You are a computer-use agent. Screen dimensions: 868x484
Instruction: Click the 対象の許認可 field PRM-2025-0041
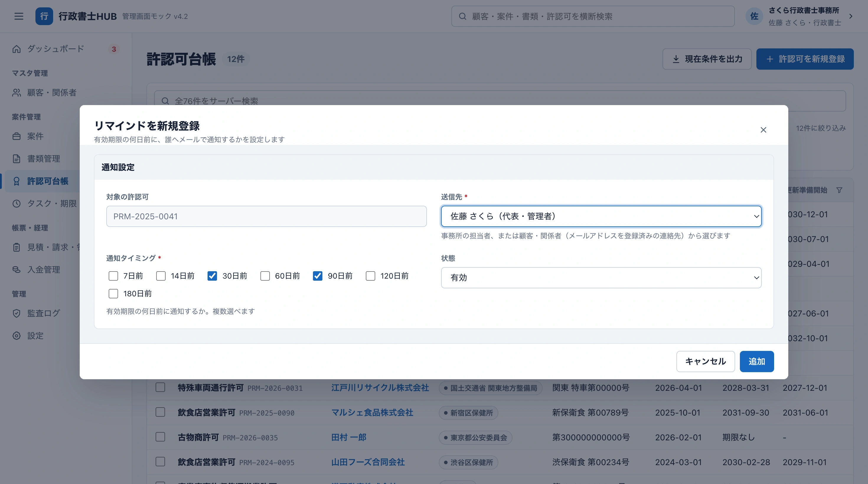[266, 216]
